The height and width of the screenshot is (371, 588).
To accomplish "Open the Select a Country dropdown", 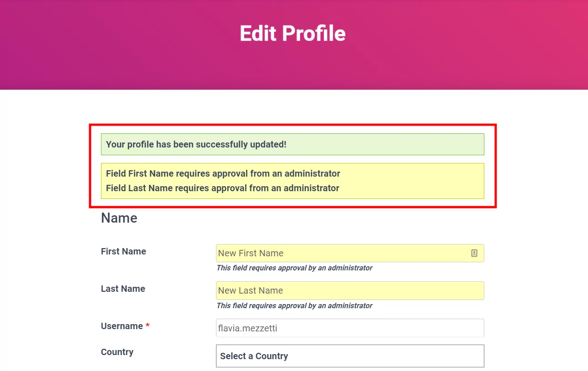I will (349, 356).
